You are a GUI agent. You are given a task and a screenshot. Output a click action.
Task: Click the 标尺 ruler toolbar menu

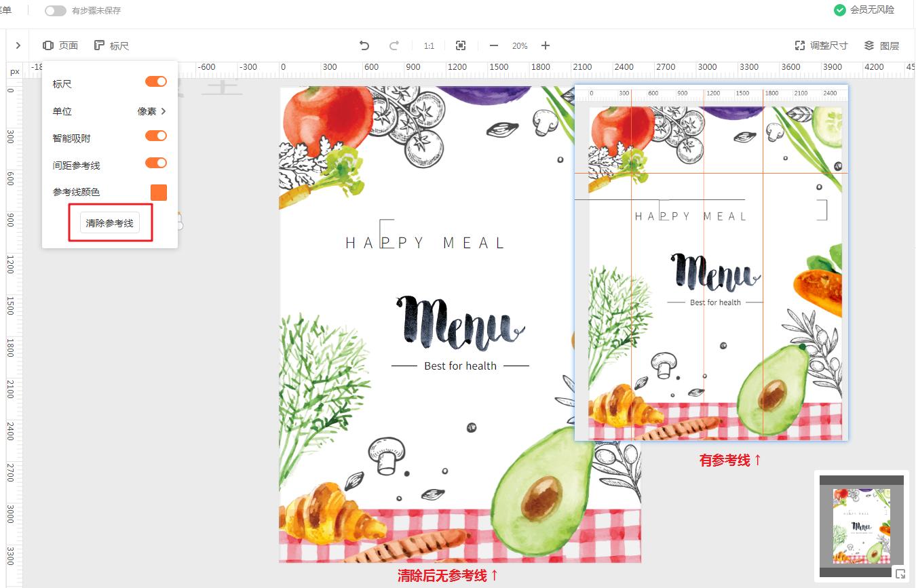click(111, 45)
